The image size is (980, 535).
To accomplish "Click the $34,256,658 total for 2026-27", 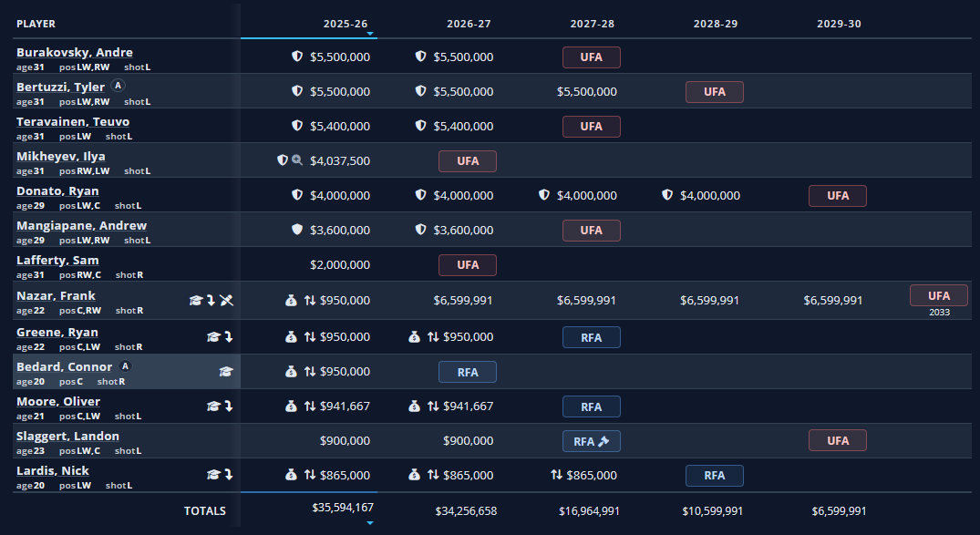I will coord(466,511).
